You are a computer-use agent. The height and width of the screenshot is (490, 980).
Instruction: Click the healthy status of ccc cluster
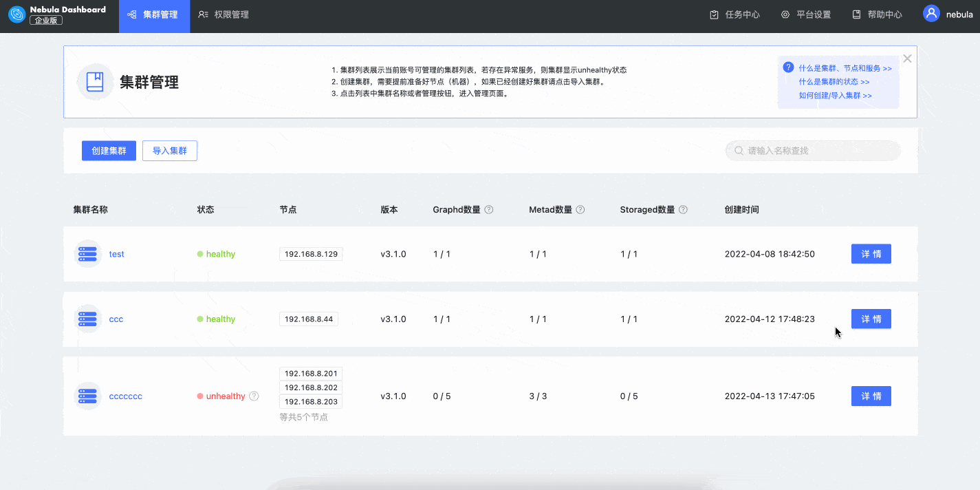coord(216,319)
